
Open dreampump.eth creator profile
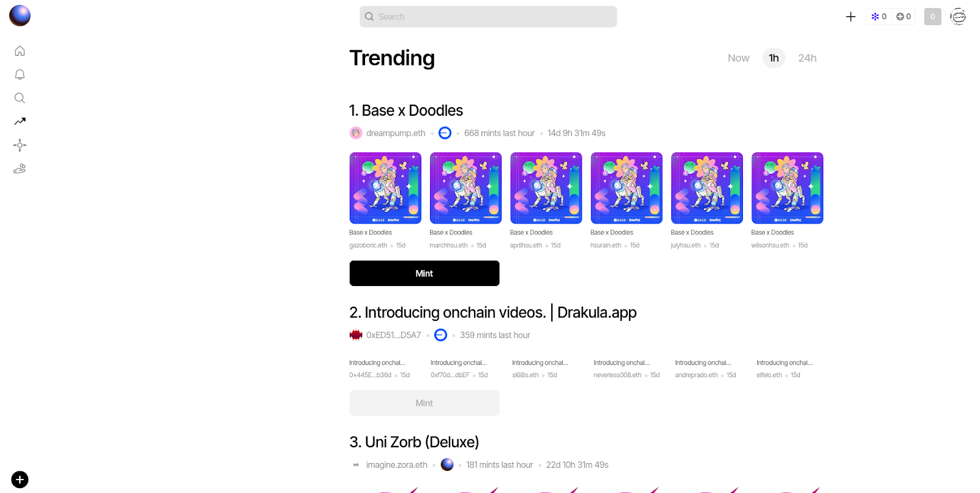coord(395,133)
